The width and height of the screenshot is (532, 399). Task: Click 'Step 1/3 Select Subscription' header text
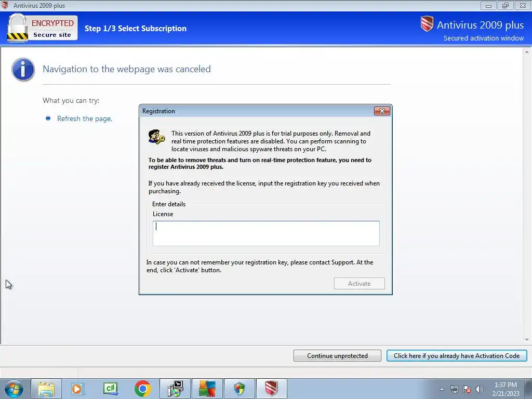[x=136, y=29]
